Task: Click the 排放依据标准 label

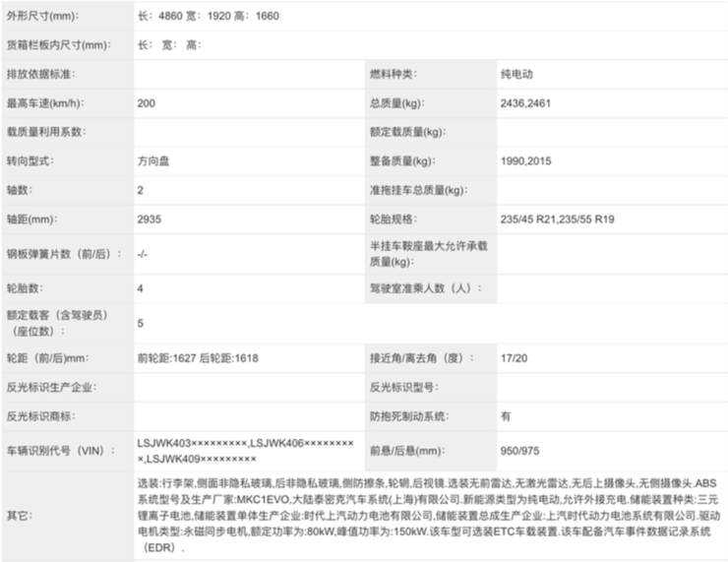Action: click(41, 75)
